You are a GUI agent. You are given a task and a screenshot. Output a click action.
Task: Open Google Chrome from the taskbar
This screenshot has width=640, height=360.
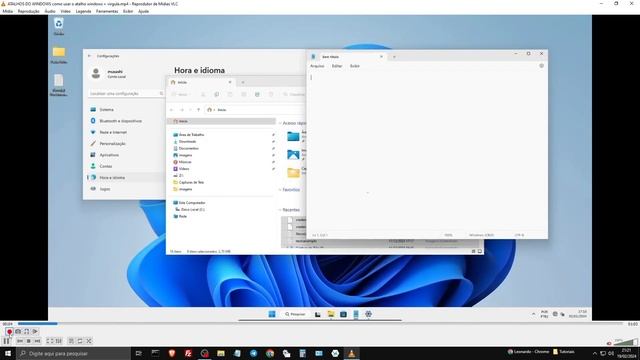click(x=270, y=353)
